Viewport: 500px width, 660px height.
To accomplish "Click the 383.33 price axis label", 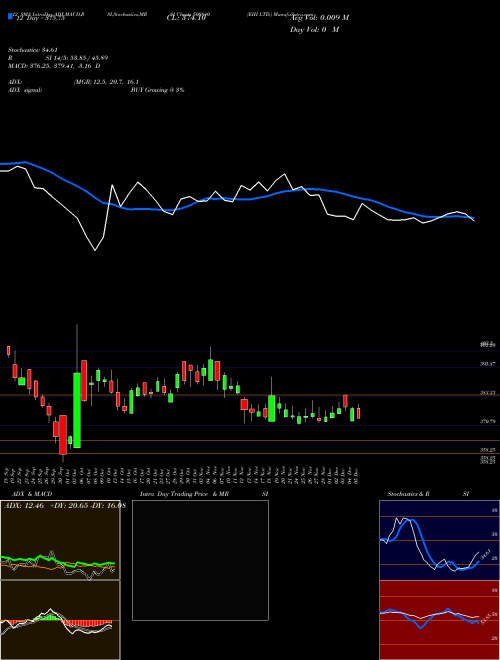I will point(488,392).
